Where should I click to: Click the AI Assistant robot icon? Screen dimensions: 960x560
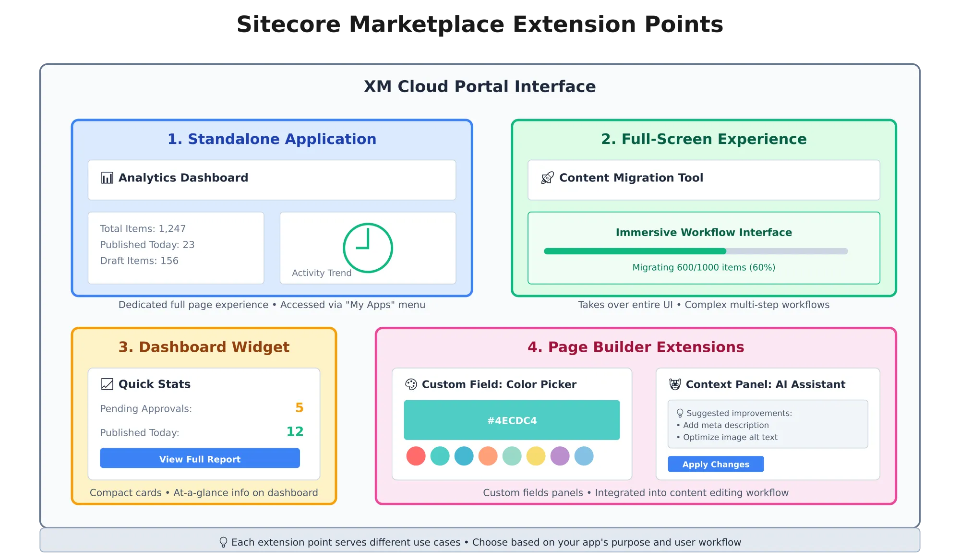[x=675, y=384]
